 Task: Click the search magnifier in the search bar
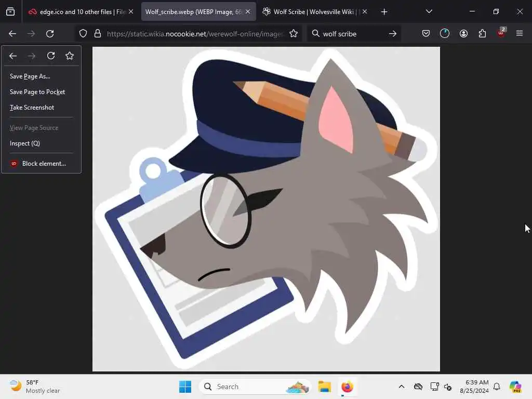click(x=315, y=34)
